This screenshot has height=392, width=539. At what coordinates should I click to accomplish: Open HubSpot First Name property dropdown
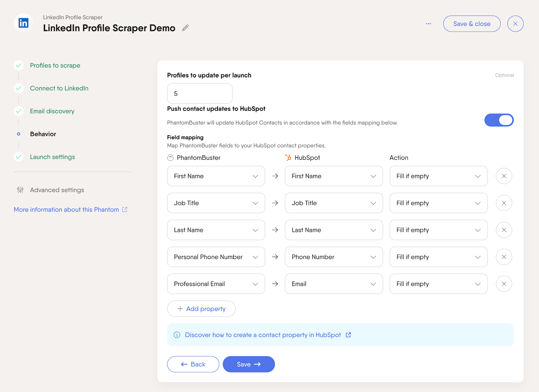[x=334, y=176]
